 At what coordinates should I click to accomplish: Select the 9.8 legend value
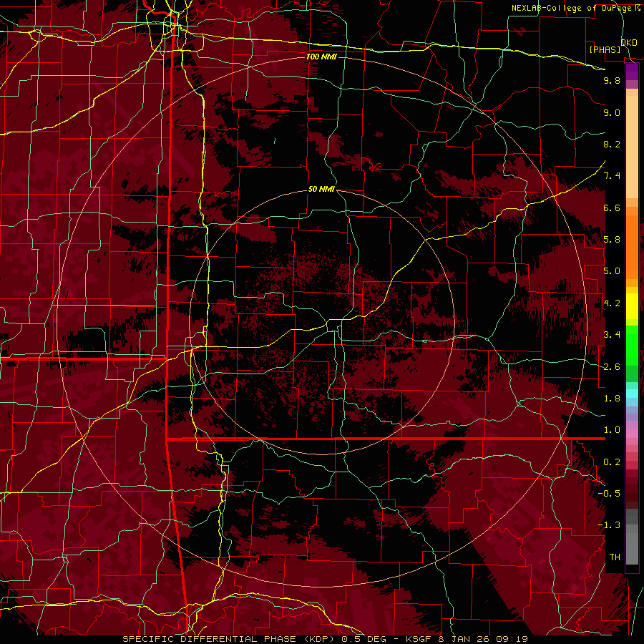(612, 80)
